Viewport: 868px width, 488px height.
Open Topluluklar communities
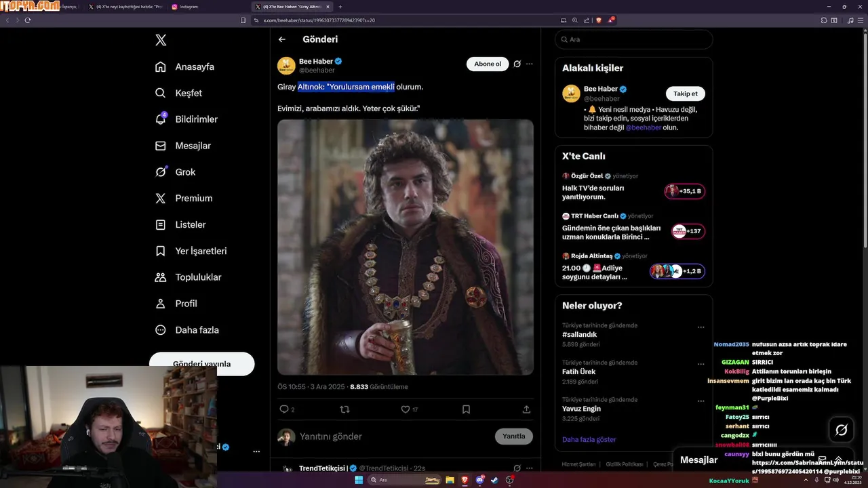(x=188, y=277)
